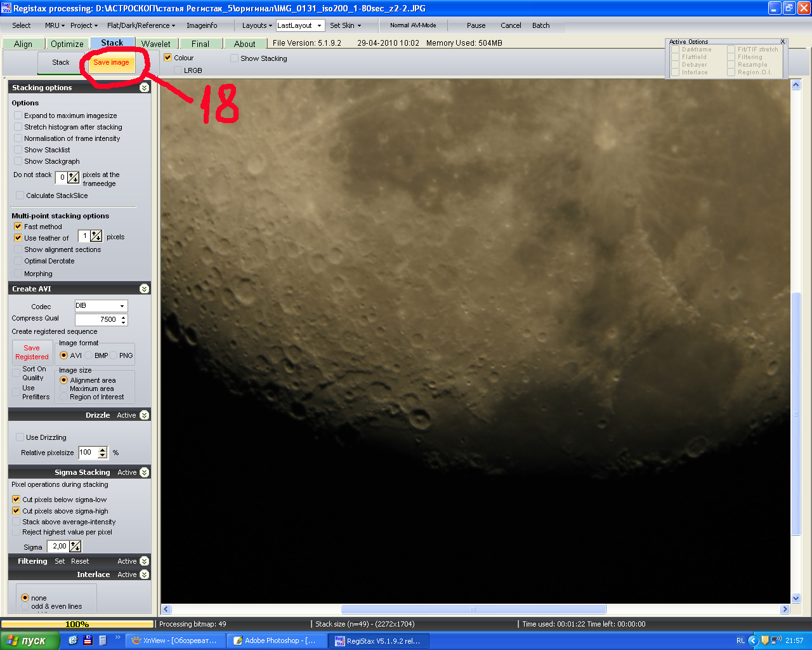Viewport: 812px width, 650px height.
Task: Toggle the Drizzle panel chevron icon
Action: [x=144, y=415]
